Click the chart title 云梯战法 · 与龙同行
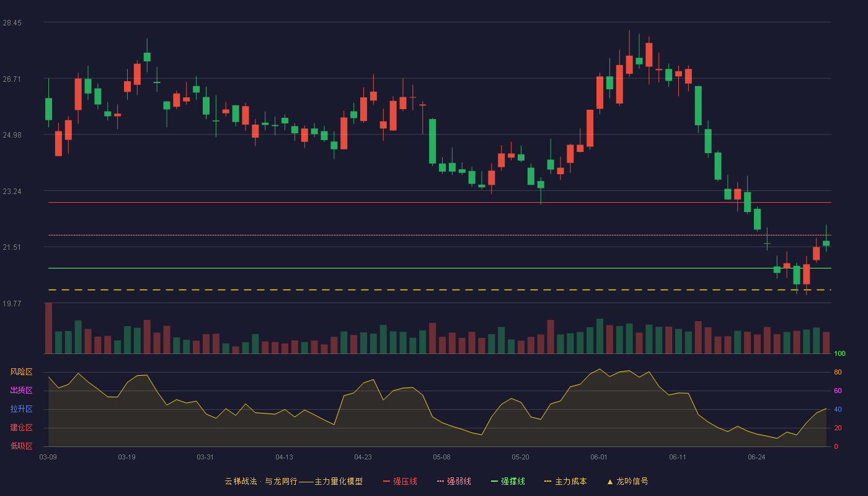The height and width of the screenshot is (496, 868). (261, 481)
